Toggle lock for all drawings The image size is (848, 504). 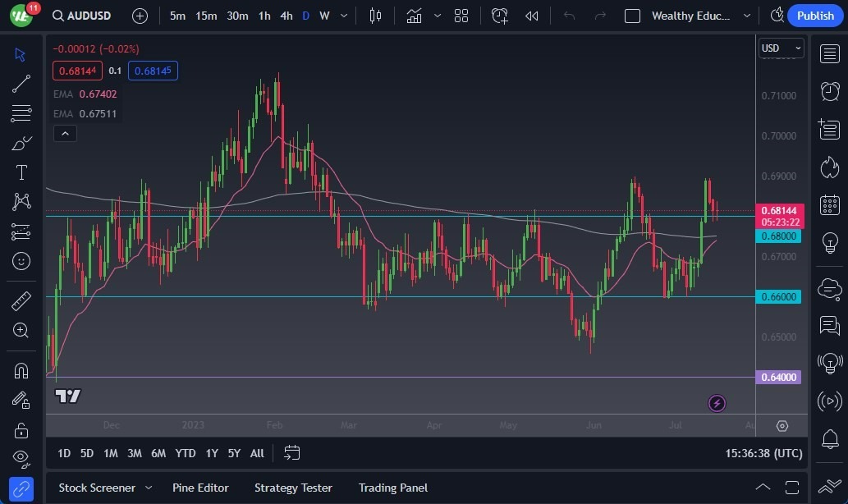coord(21,429)
